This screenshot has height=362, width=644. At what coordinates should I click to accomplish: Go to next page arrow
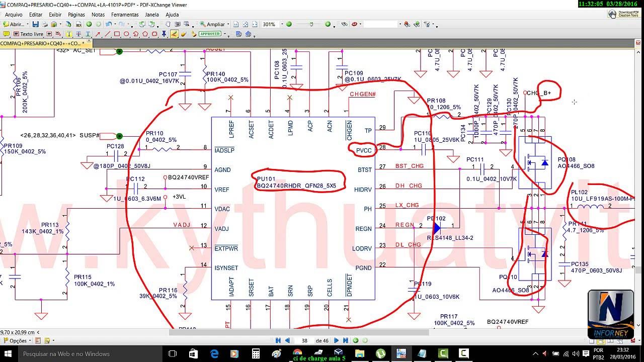[x=336, y=340]
